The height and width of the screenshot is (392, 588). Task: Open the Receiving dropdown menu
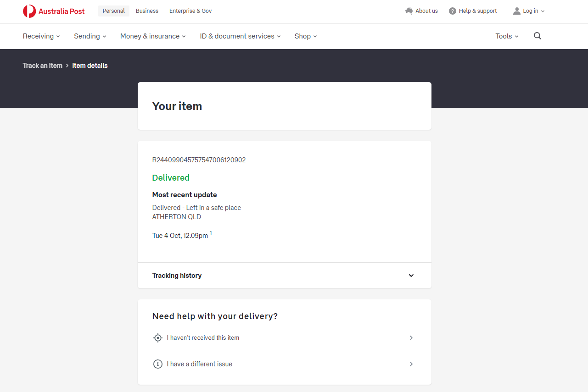tap(41, 36)
